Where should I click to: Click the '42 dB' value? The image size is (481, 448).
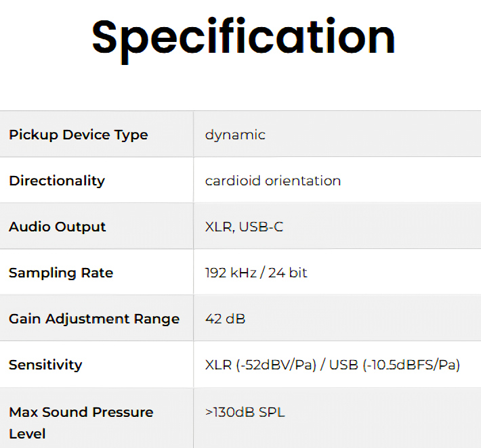225,319
